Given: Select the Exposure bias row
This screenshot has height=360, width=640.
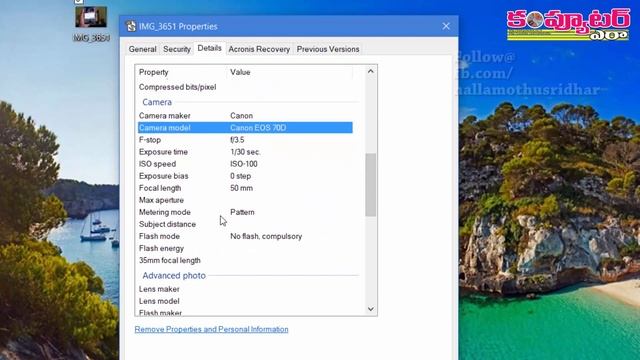Looking at the screenshot, I should coord(245,176).
